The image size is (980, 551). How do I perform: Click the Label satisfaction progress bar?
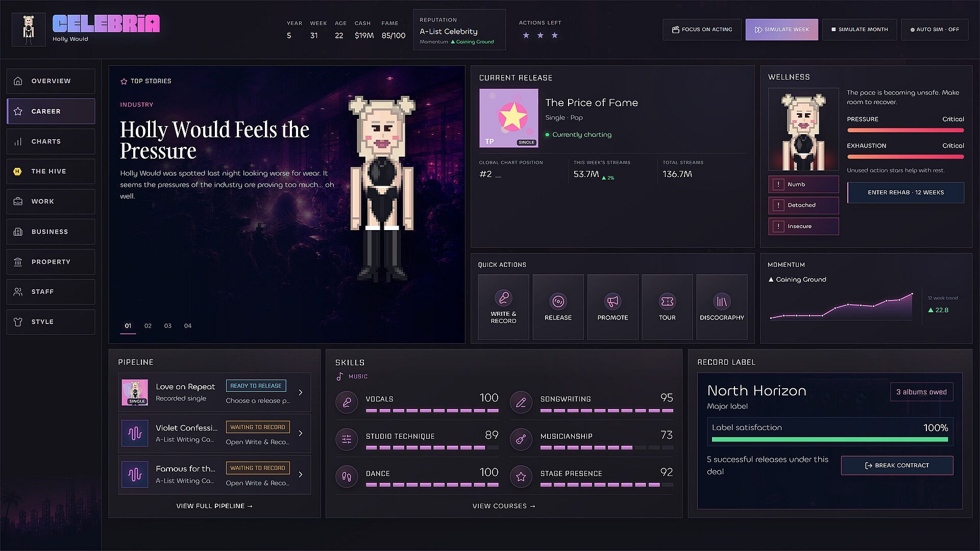(x=829, y=439)
